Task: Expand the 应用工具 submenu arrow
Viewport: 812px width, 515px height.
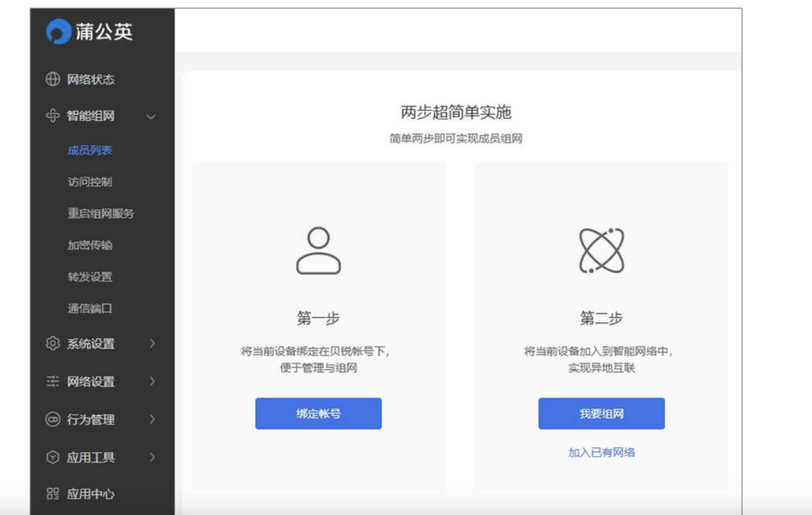Action: (152, 457)
